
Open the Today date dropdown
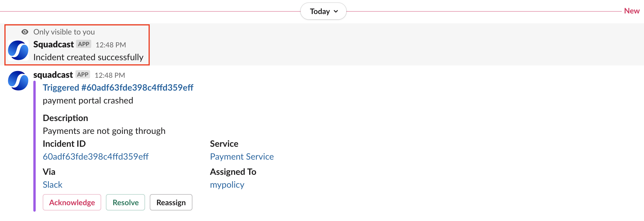pos(323,11)
